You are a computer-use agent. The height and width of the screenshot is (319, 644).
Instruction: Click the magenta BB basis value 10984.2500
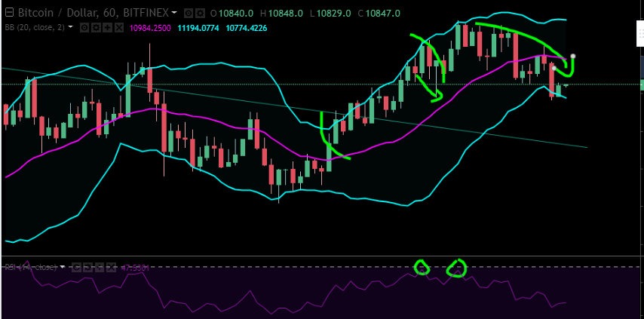coord(150,28)
